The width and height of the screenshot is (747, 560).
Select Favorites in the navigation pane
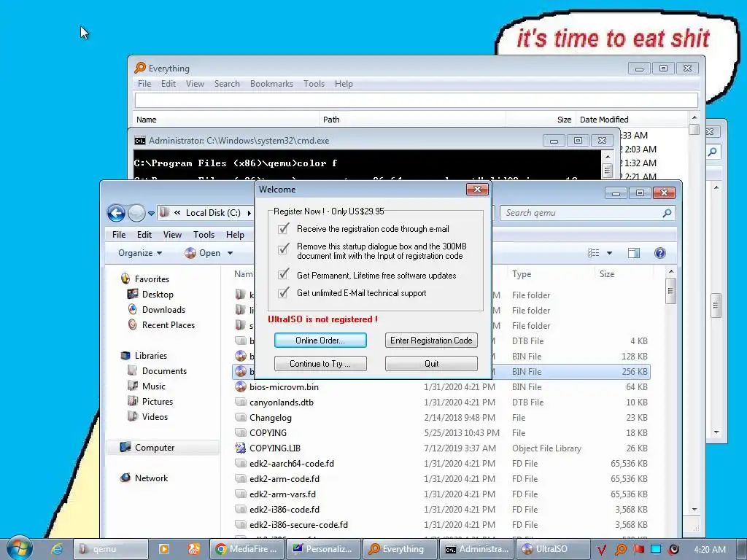[152, 279]
